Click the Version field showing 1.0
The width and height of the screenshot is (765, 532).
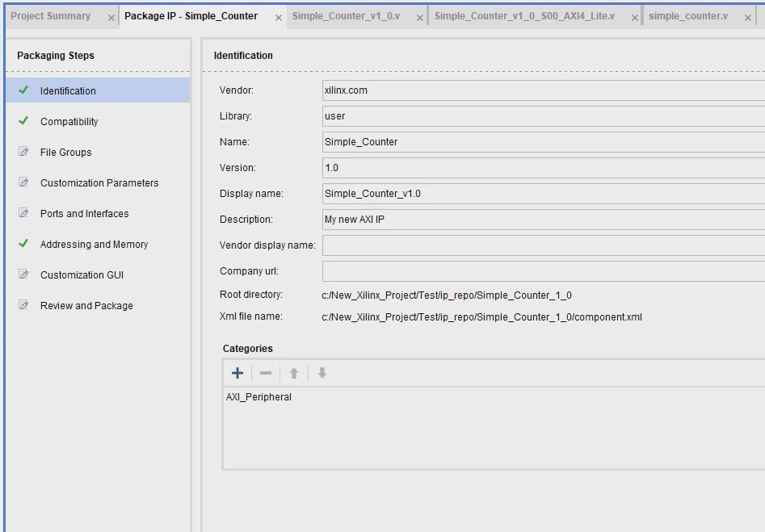[x=544, y=168]
